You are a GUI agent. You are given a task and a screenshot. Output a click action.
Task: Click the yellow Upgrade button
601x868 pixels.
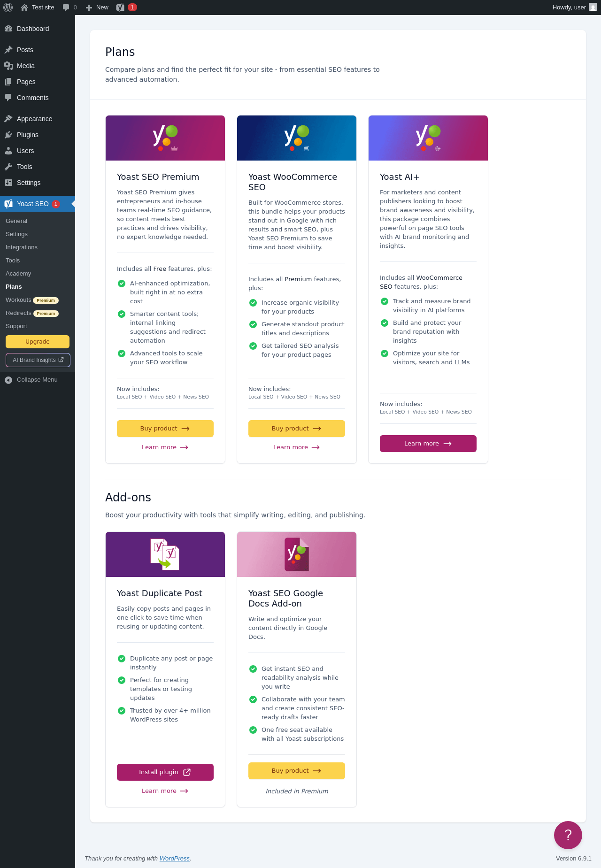tap(38, 342)
